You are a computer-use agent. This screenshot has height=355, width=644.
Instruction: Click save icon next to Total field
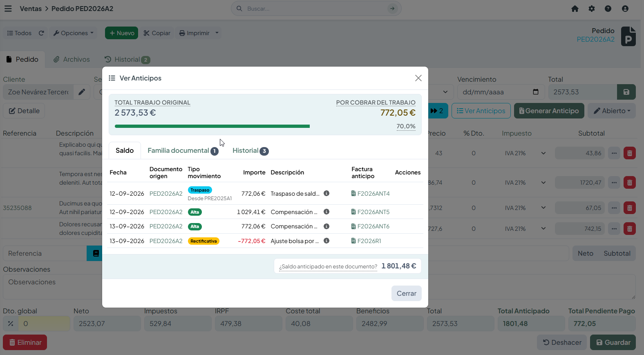point(626,92)
